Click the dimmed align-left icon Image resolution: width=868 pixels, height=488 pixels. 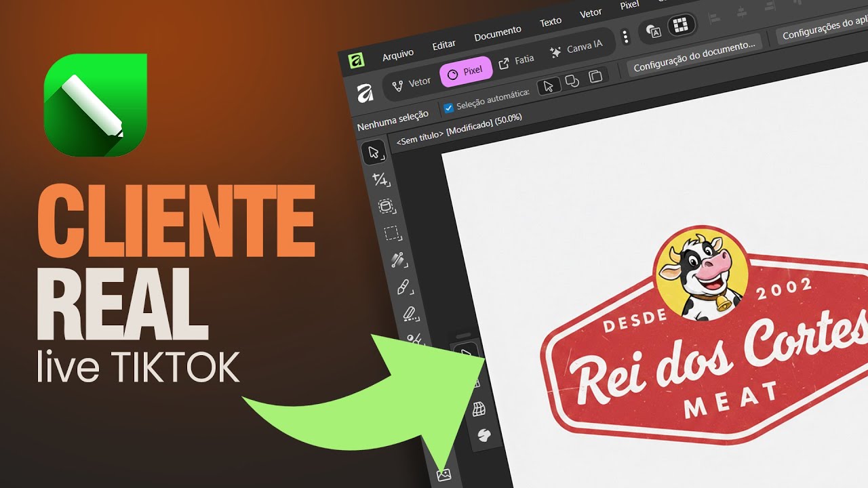(714, 18)
